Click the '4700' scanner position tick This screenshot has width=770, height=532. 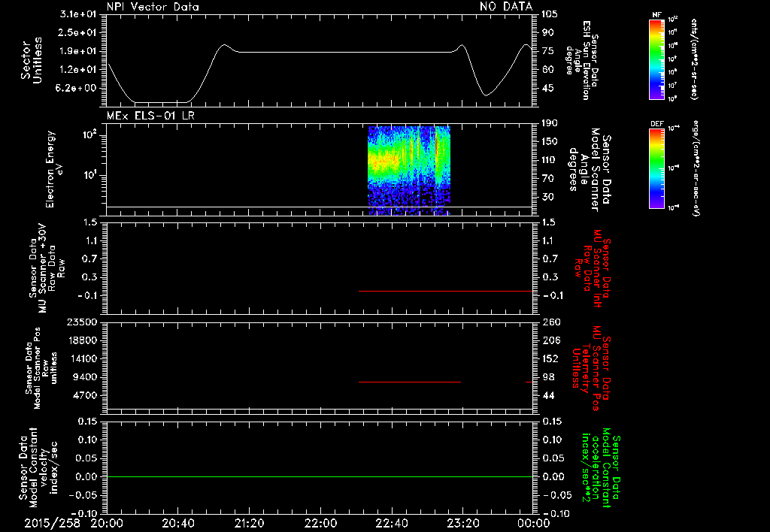tap(84, 395)
